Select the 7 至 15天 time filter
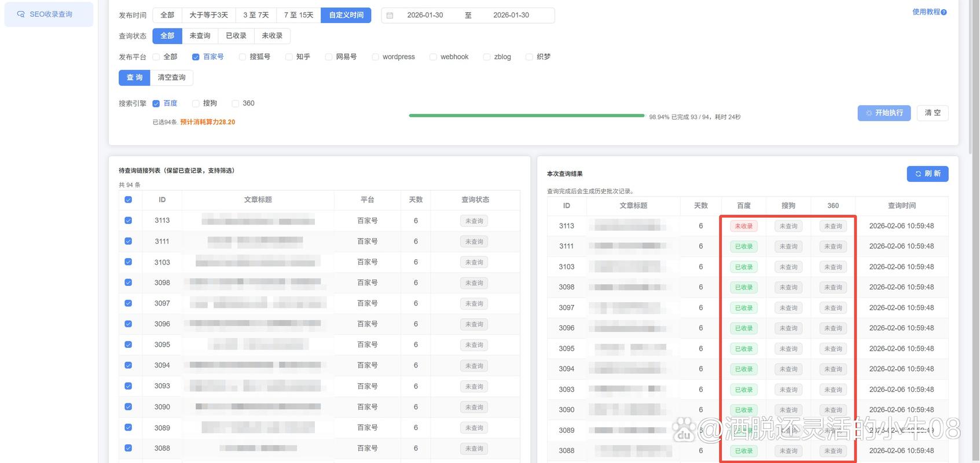 point(299,15)
